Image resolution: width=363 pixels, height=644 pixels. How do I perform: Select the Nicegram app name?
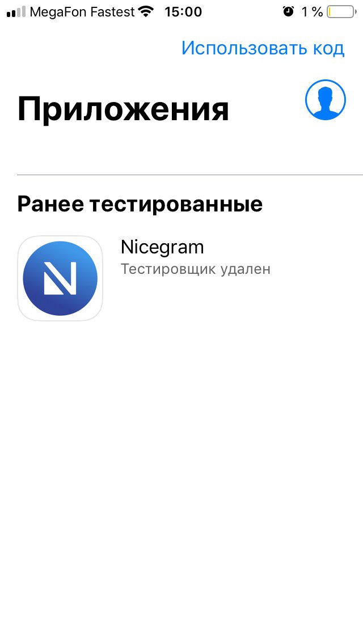(x=162, y=247)
